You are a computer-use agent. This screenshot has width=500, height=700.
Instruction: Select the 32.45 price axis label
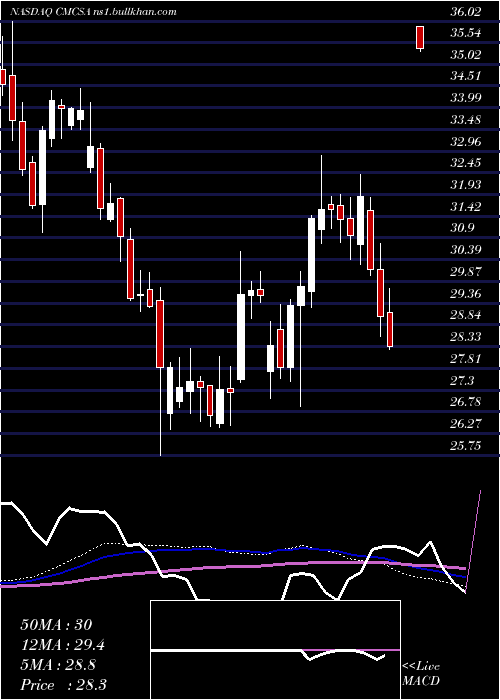tap(466, 164)
